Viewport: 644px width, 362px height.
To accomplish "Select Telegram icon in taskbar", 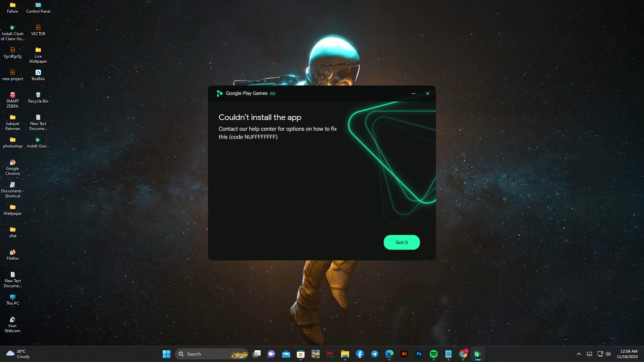I will click(375, 354).
